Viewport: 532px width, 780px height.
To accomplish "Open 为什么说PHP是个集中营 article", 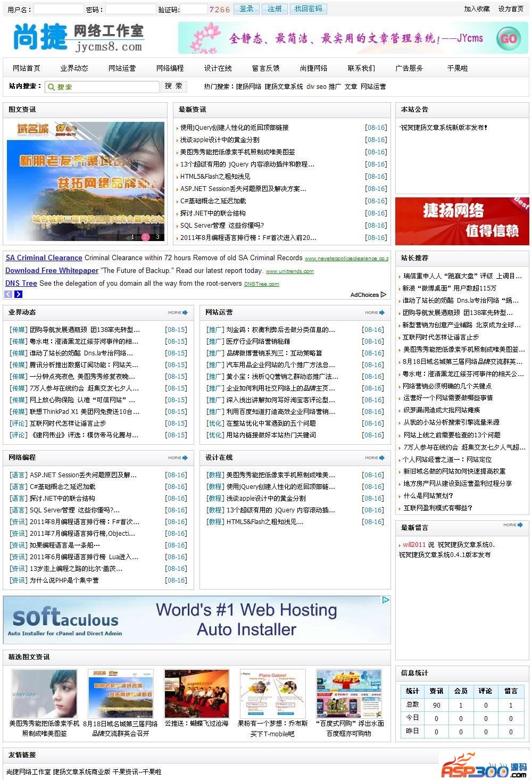I will 64,580.
